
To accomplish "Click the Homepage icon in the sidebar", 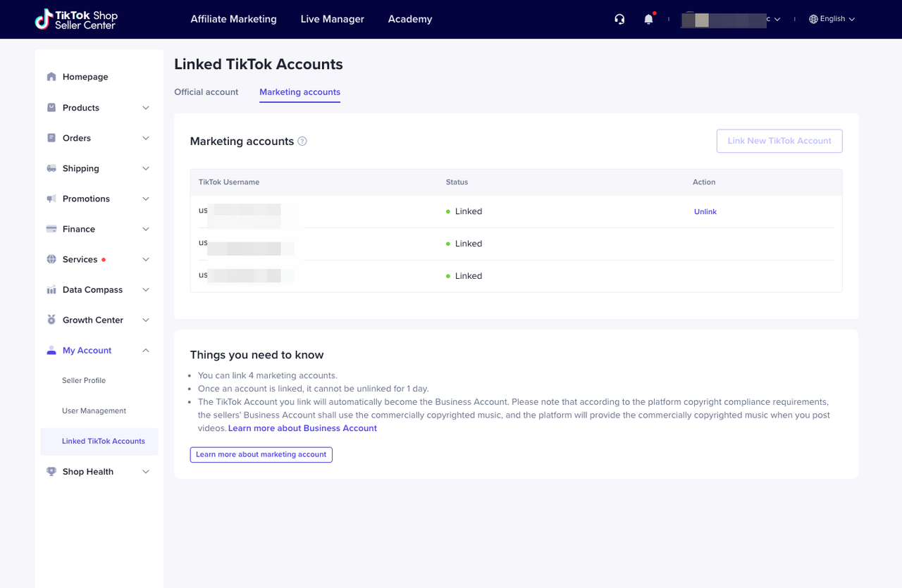I will coord(52,77).
